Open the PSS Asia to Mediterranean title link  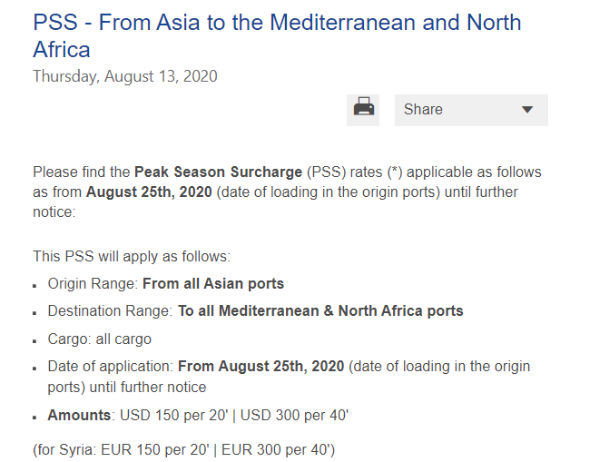277,36
